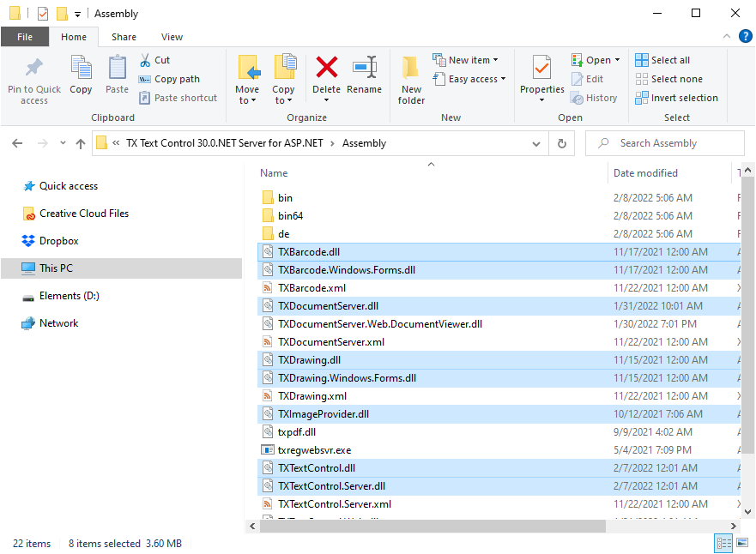Click Paste shortcut in the ribbon
The image size is (756, 554).
(178, 98)
